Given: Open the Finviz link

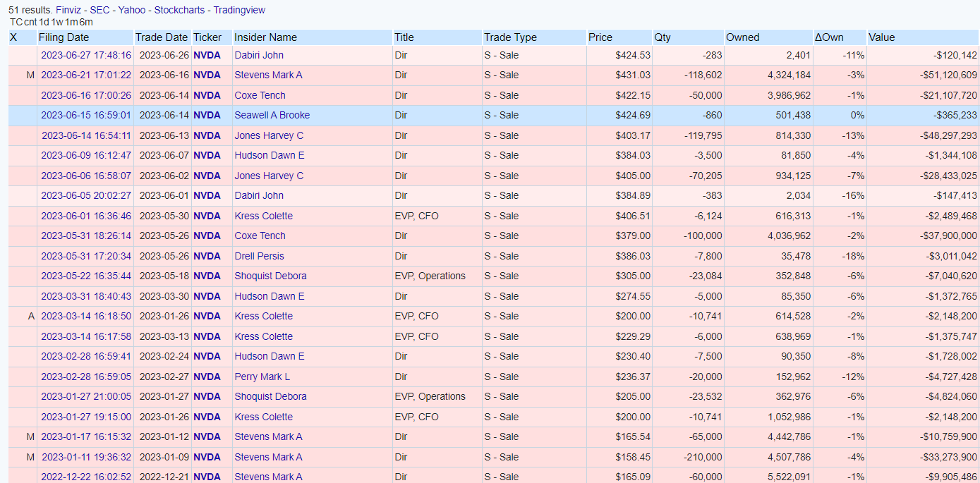Looking at the screenshot, I should click(69, 11).
